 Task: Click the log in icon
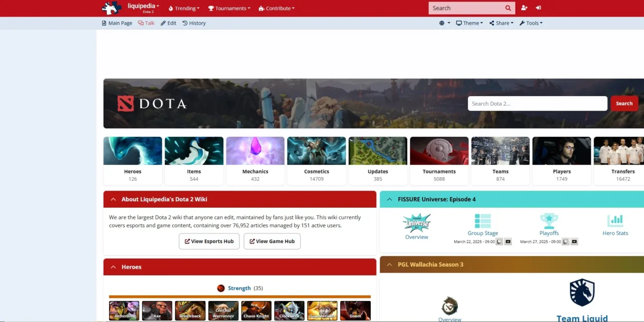538,8
